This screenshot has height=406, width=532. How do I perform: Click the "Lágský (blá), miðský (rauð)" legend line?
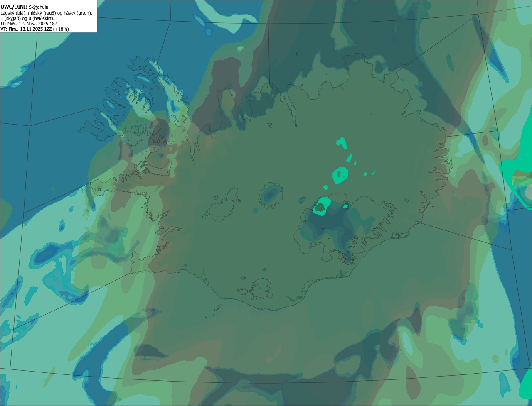coord(46,13)
